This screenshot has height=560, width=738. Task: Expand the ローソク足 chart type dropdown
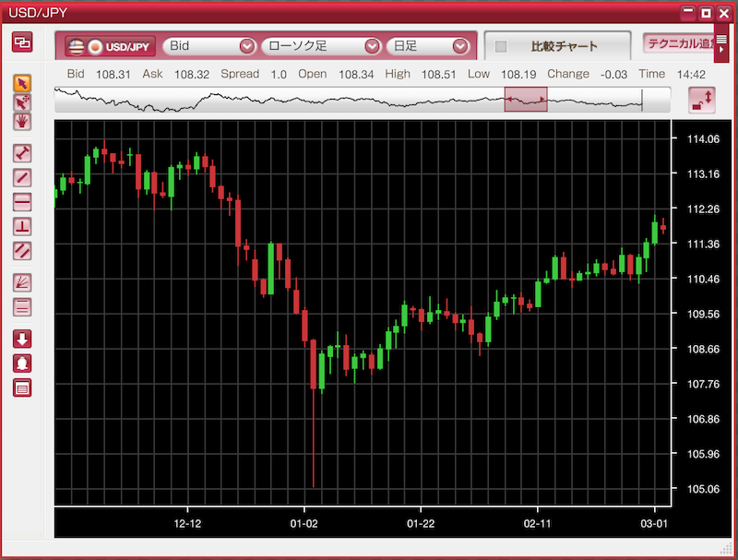(x=321, y=46)
